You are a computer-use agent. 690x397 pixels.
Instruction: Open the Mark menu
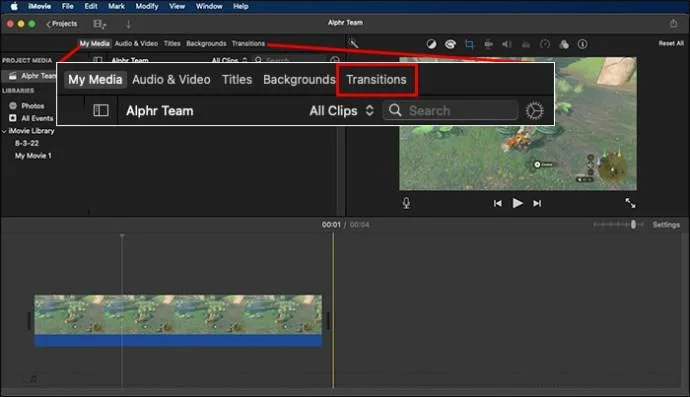tap(116, 6)
